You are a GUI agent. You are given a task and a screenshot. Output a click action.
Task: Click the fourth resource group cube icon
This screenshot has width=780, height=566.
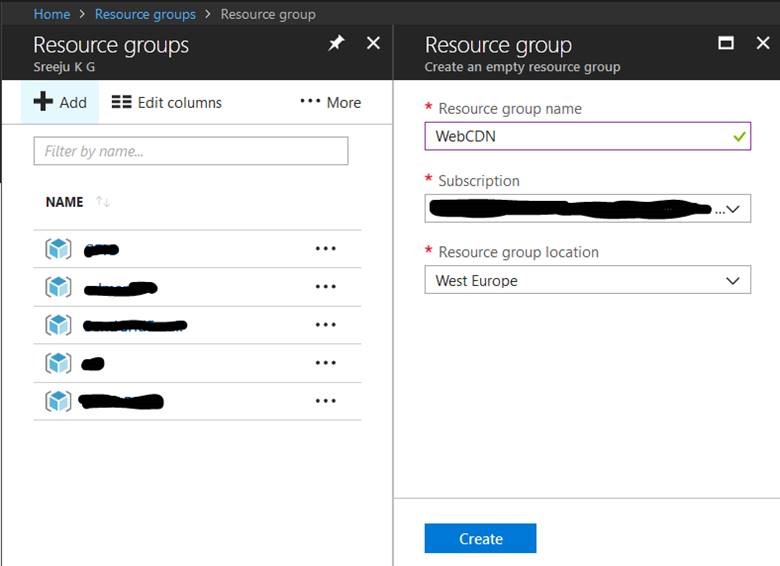pos(58,363)
